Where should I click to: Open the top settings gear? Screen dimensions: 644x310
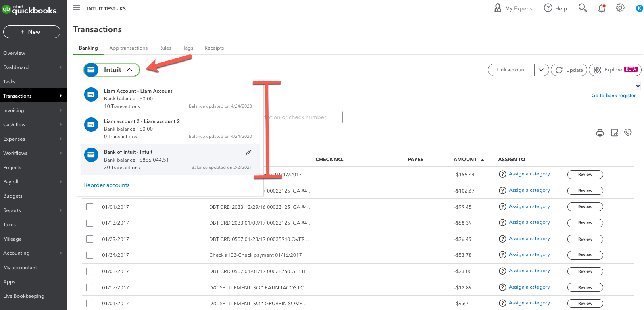pos(620,8)
